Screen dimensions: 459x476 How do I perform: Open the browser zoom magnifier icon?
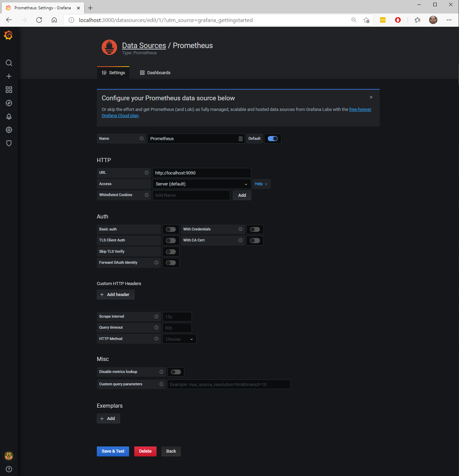[x=354, y=20]
